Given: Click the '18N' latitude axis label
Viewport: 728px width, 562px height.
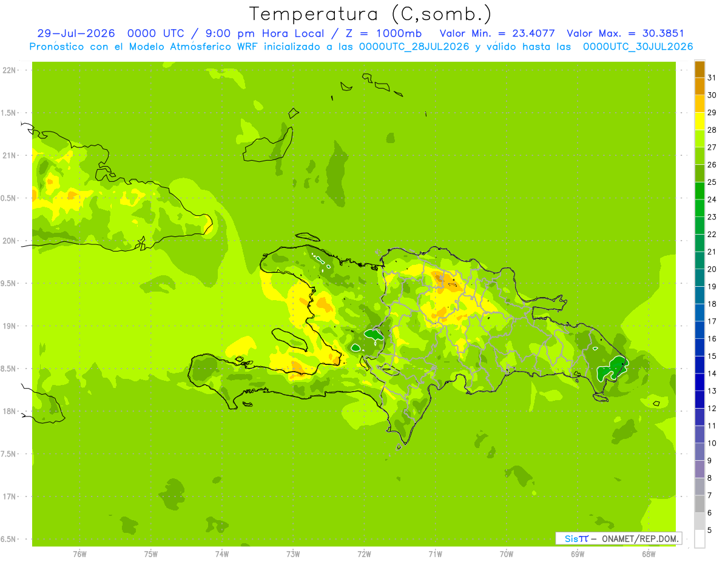Looking at the screenshot, I should point(9,411).
